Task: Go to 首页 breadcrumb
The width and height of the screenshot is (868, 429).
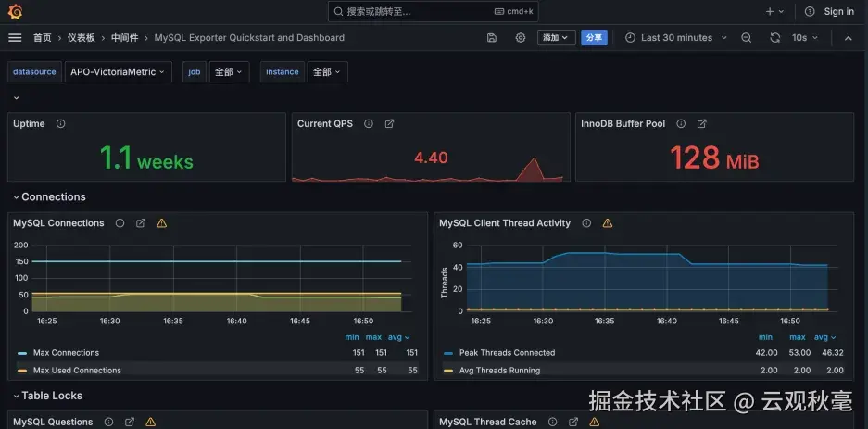Action: coord(42,38)
